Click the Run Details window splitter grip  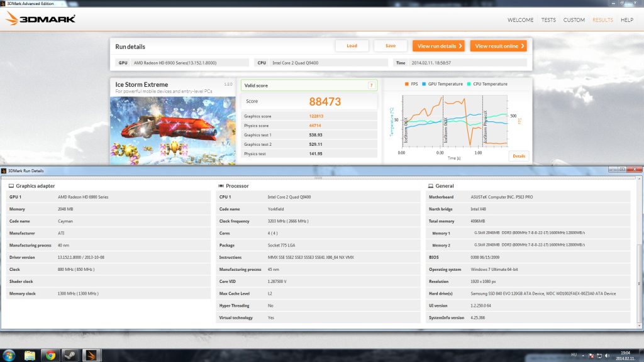(x=318, y=178)
